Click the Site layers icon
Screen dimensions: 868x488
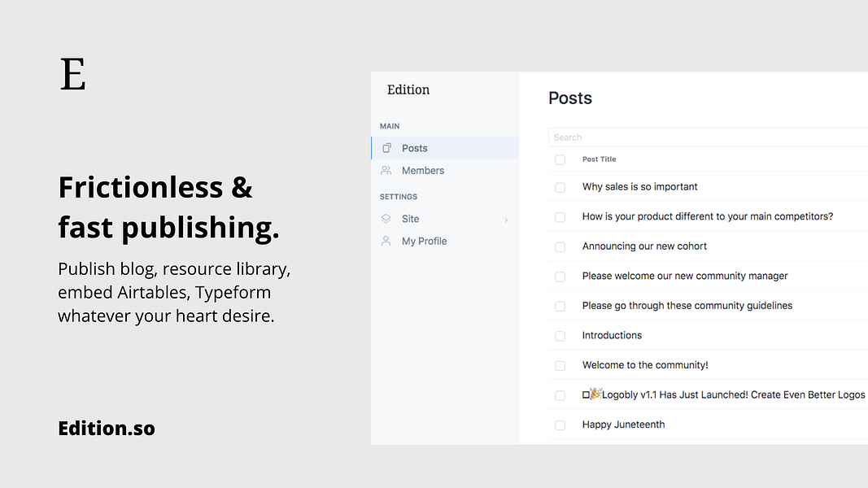click(x=386, y=219)
